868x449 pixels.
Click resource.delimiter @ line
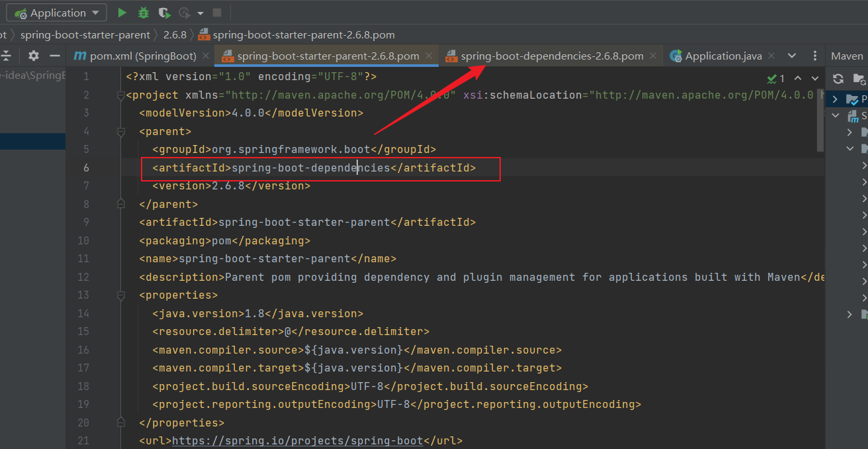tap(290, 331)
